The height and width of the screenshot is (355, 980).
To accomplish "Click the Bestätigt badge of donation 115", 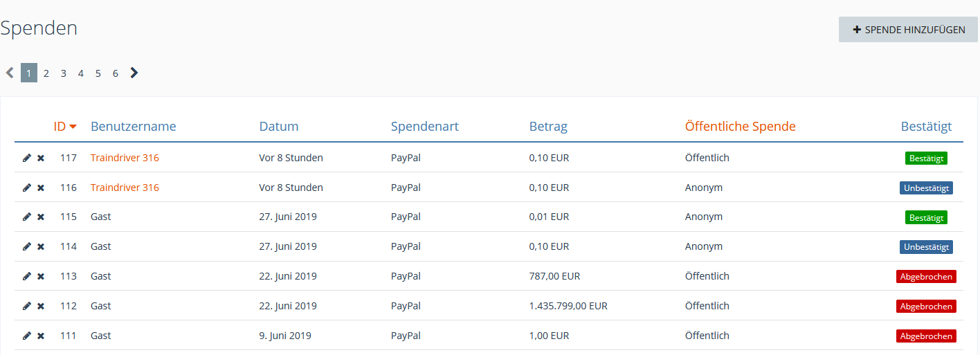I will [x=926, y=217].
